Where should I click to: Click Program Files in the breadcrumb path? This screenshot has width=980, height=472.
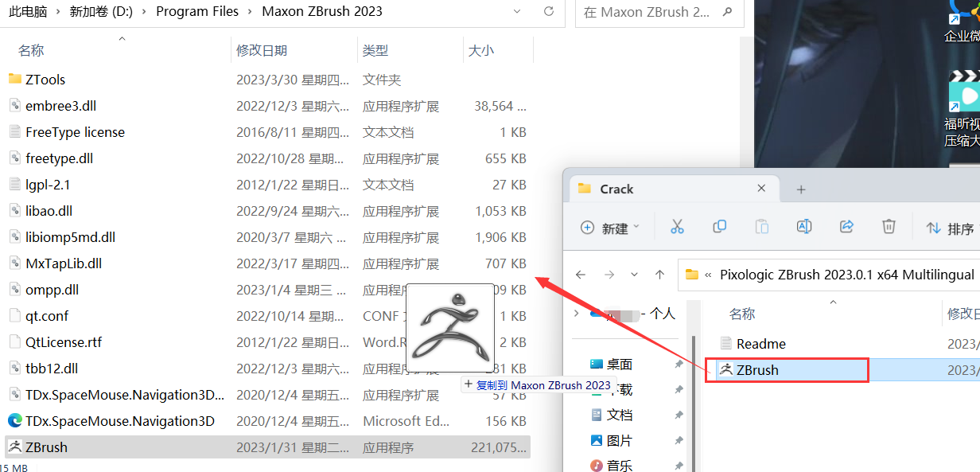[197, 11]
